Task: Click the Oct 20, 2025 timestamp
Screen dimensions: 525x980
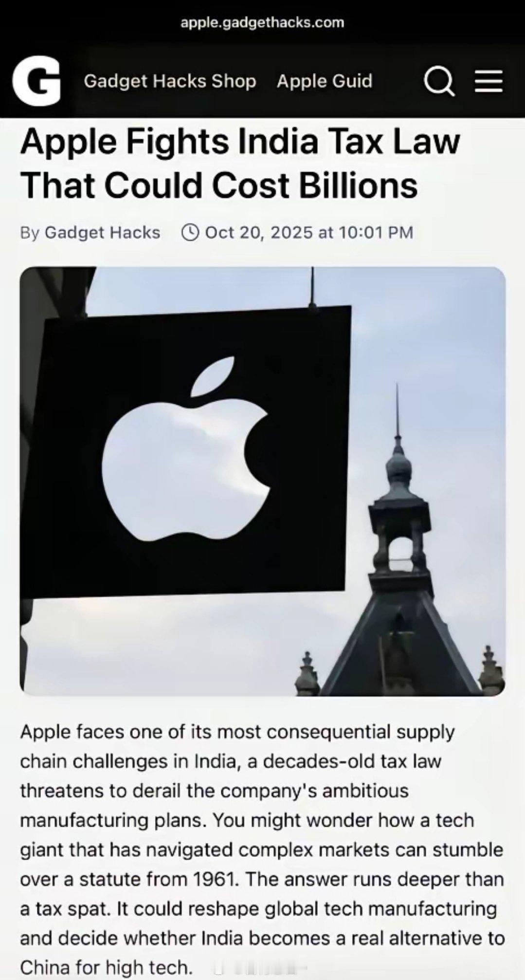Action: [x=309, y=232]
